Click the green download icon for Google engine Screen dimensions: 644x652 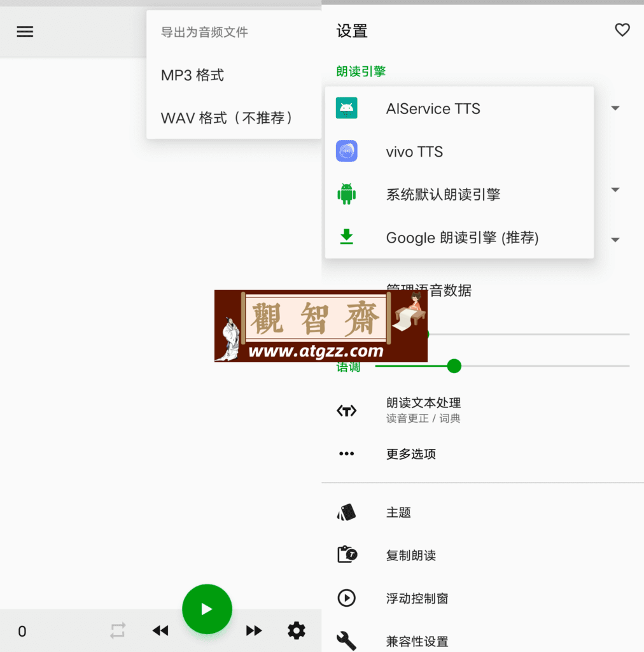347,237
